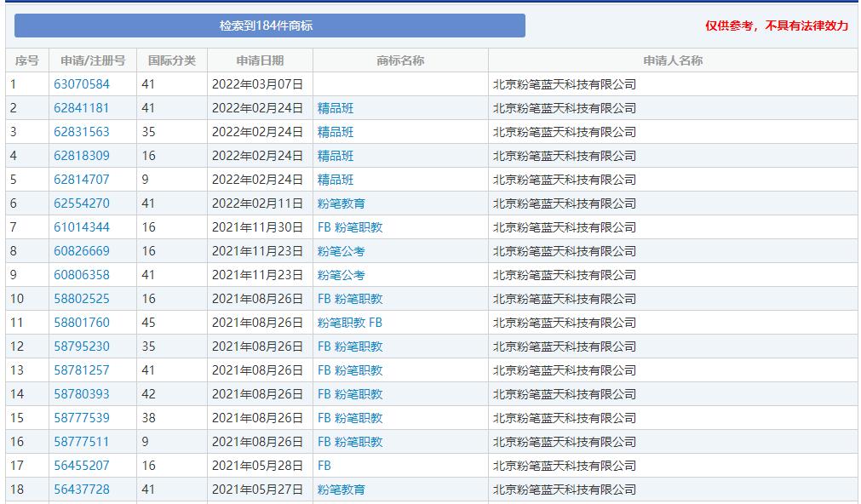Click trademark 粉笔职教 FB in row 11
The width and height of the screenshot is (861, 504).
click(x=350, y=323)
